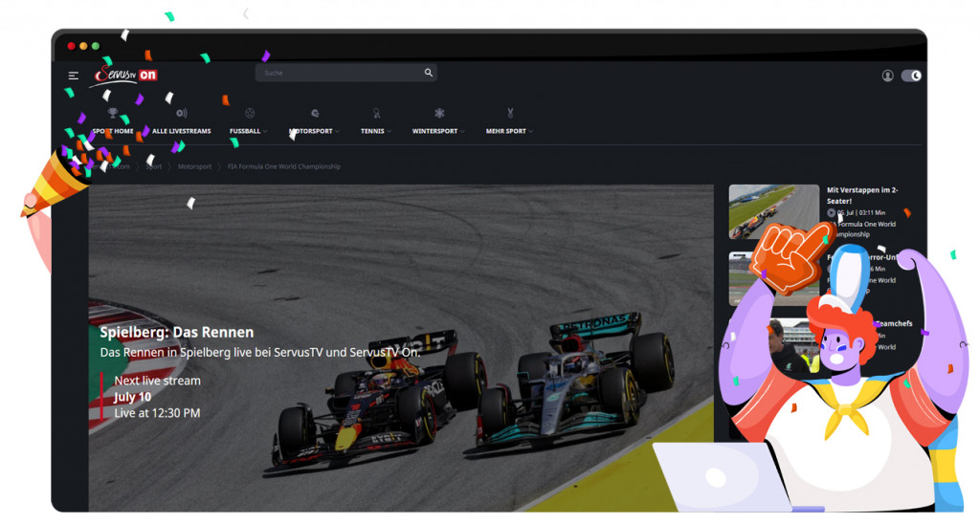Click the Fussball ball icon
This screenshot has width=980, height=524.
pos(250,113)
